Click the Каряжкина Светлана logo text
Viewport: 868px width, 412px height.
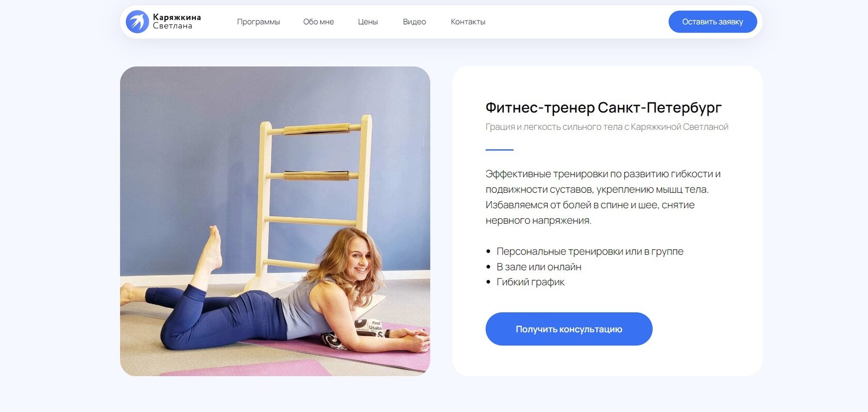tap(177, 22)
